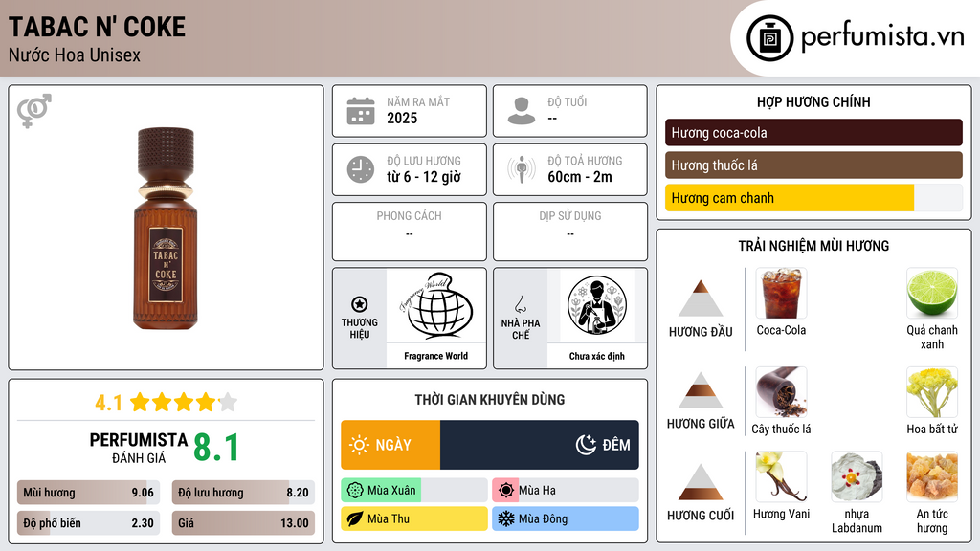Screen dimensions: 980x551
Task: Click the sillage icon beside Độ toả hương
Action: (522, 169)
